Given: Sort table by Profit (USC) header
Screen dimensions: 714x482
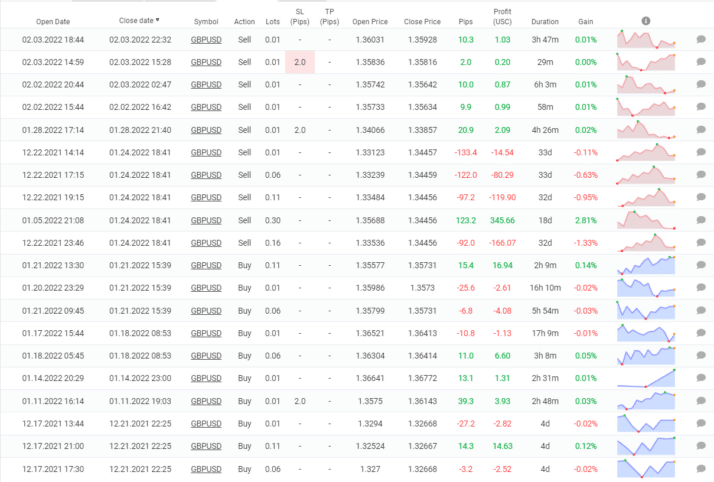Looking at the screenshot, I should coord(502,16).
